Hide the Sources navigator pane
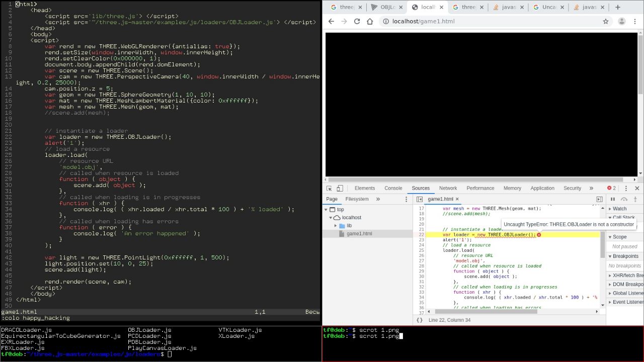The image size is (644, 362). [420, 199]
